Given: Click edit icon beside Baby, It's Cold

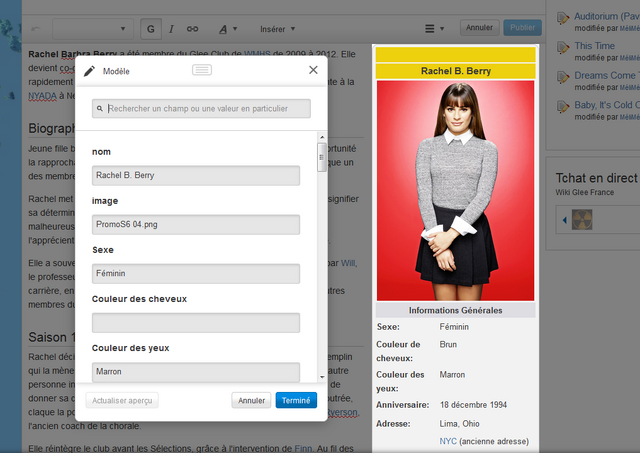Looking at the screenshot, I should (x=563, y=107).
